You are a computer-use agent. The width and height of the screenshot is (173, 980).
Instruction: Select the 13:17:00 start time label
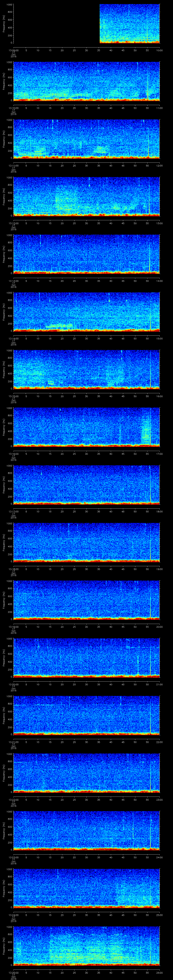pyautogui.click(x=13, y=511)
